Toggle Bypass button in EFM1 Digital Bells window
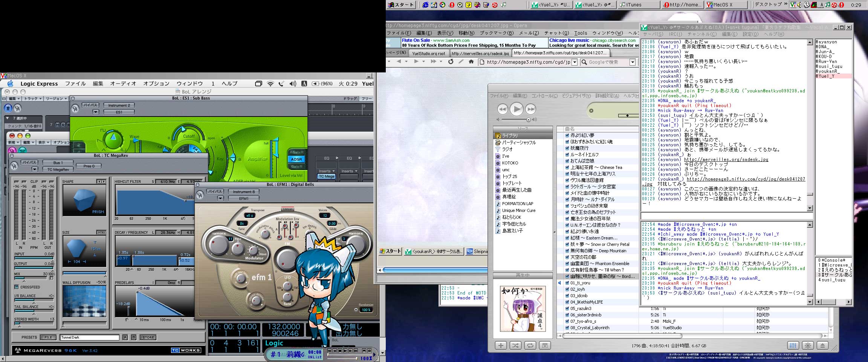The height and width of the screenshot is (362, 868). (x=215, y=192)
